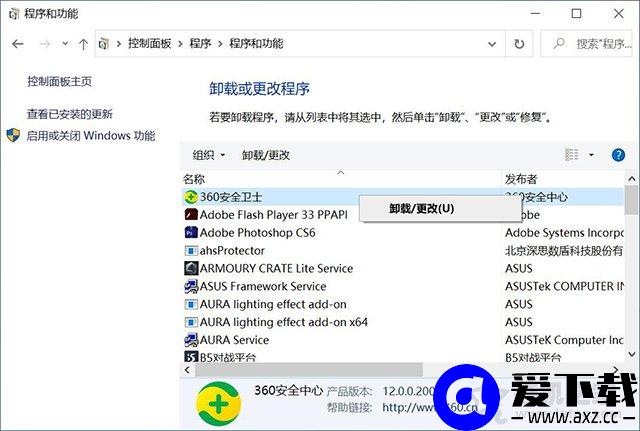Viewport: 640px width, 431px height.
Task: Click the vertical scrollbar up arrow
Action: [x=631, y=179]
